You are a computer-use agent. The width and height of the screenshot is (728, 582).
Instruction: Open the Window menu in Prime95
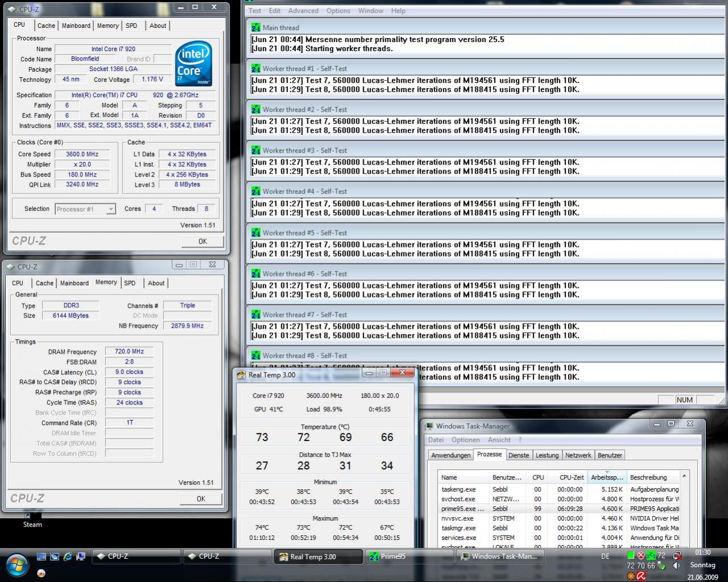(371, 11)
